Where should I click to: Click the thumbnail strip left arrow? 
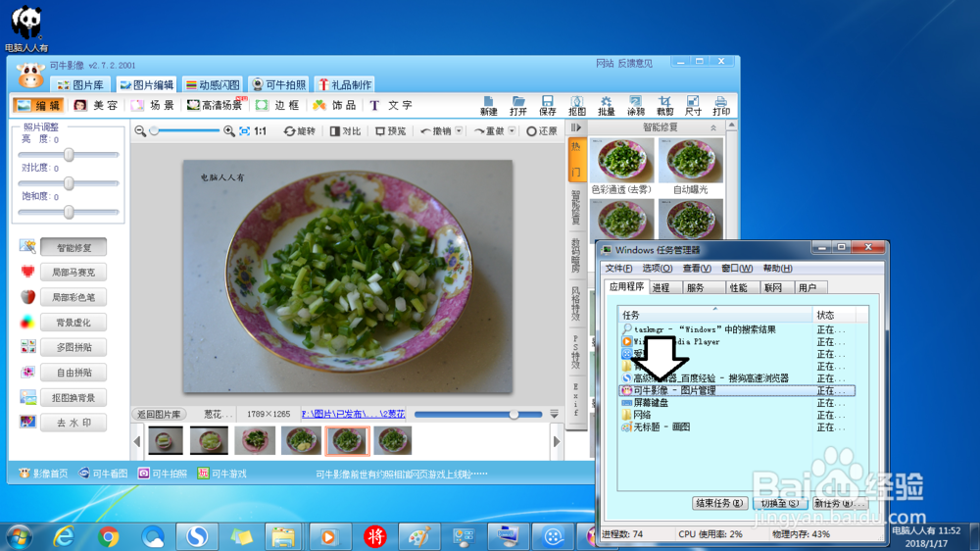(137, 441)
